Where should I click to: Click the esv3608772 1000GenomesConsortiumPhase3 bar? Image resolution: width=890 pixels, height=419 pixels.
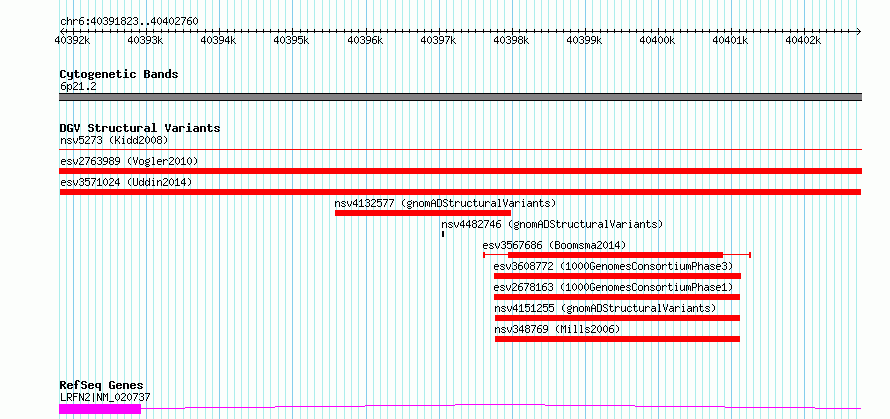click(617, 276)
